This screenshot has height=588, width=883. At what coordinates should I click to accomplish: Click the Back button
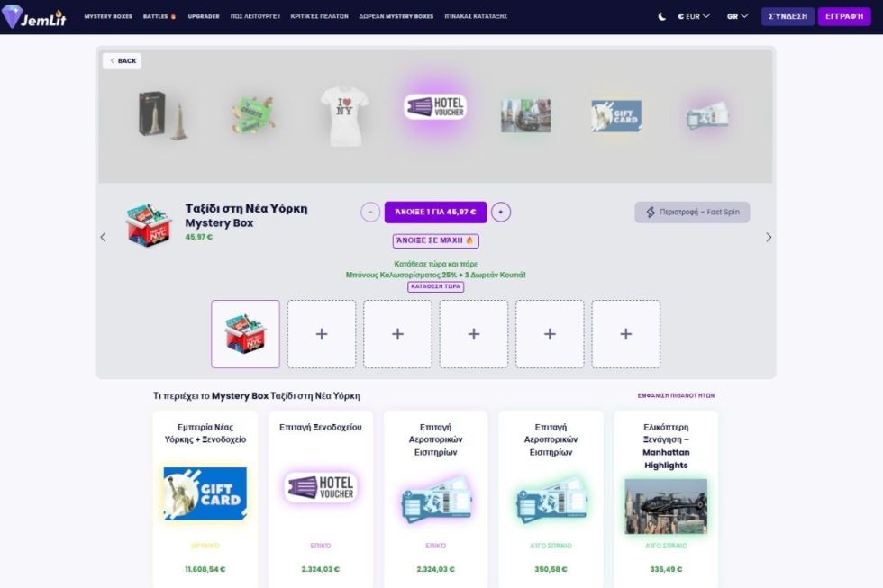click(123, 60)
